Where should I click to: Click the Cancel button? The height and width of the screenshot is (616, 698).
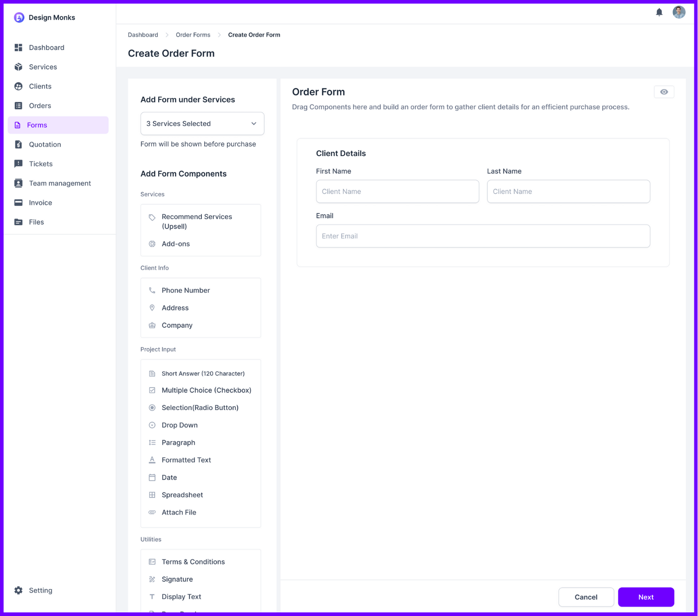coord(586,597)
